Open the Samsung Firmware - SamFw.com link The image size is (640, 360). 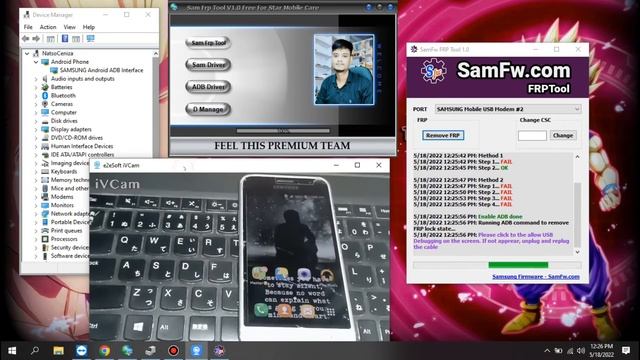[536, 276]
